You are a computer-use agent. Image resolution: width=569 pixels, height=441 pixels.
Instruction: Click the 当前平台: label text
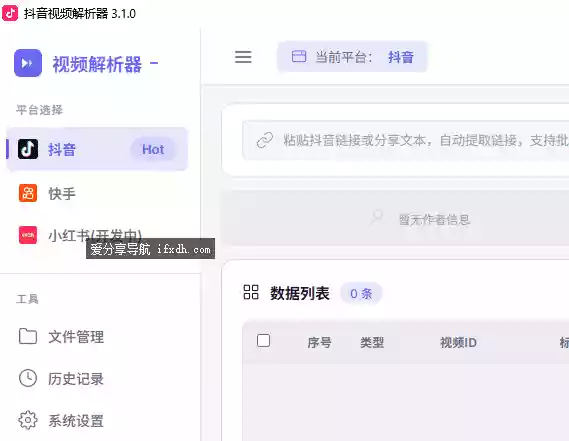343,57
